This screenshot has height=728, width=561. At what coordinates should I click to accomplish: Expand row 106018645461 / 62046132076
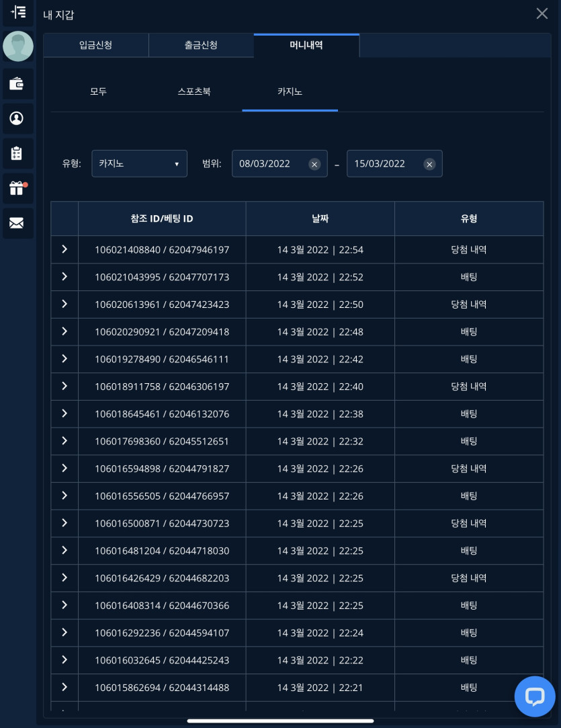(64, 413)
